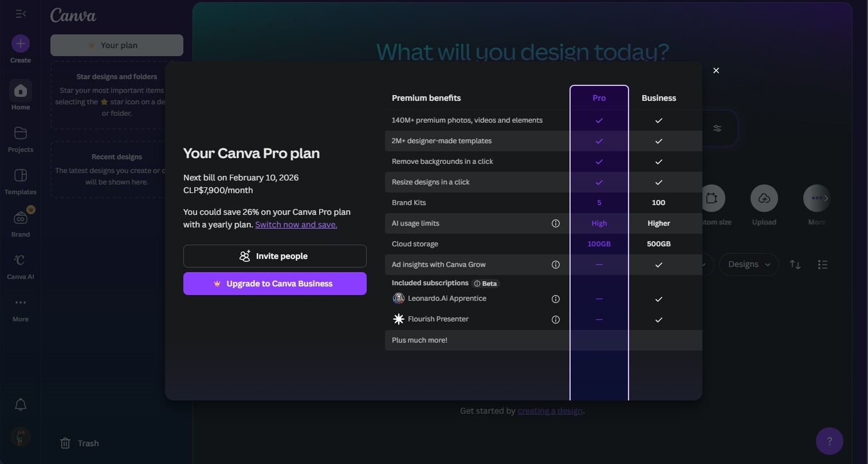Open the notifications bell
This screenshot has height=464, width=868.
(21, 404)
